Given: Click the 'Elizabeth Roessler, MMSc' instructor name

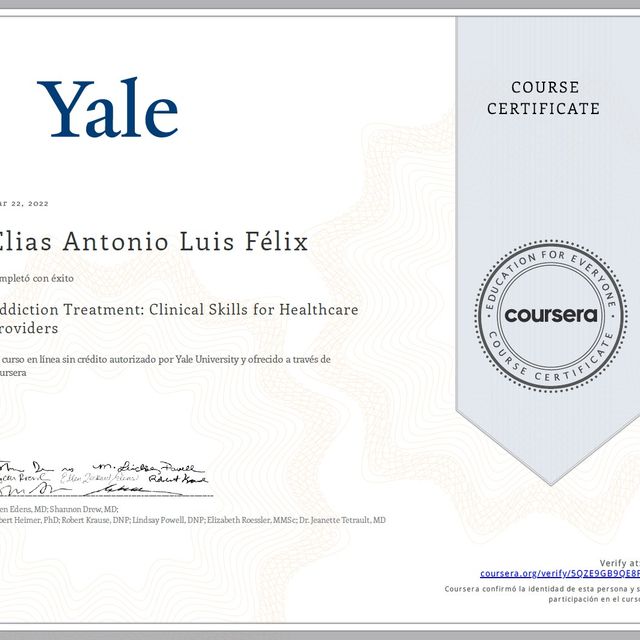Looking at the screenshot, I should pos(251,520).
